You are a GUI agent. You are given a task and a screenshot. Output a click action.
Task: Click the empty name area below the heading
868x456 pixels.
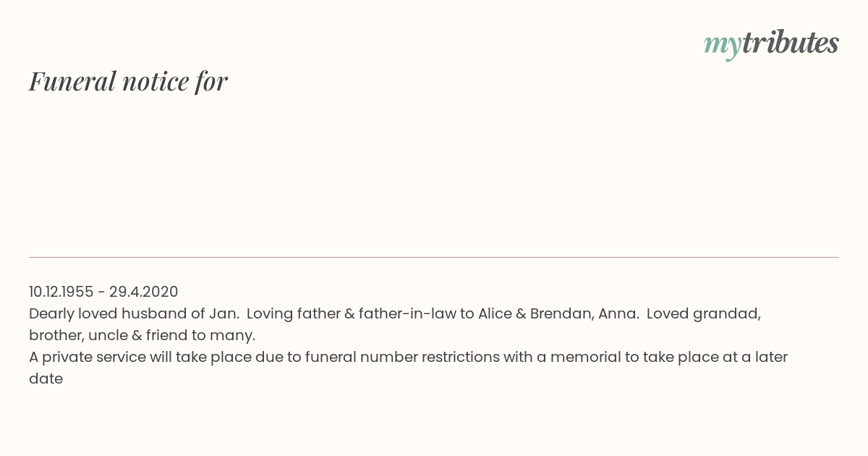pos(434,174)
